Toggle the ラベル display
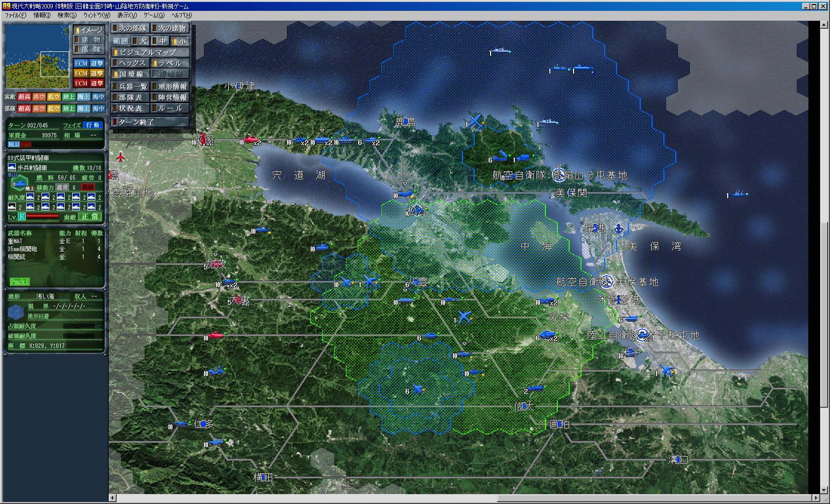 (170, 63)
